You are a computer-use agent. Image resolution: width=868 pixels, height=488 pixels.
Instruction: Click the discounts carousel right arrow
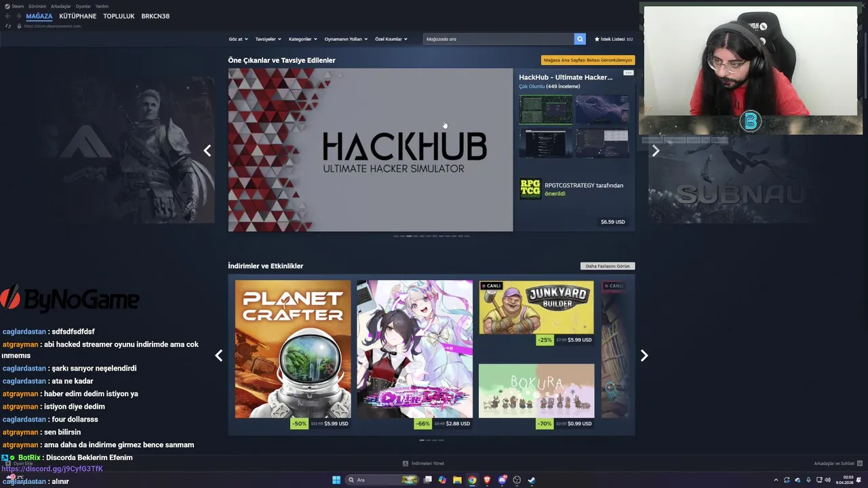[644, 356]
